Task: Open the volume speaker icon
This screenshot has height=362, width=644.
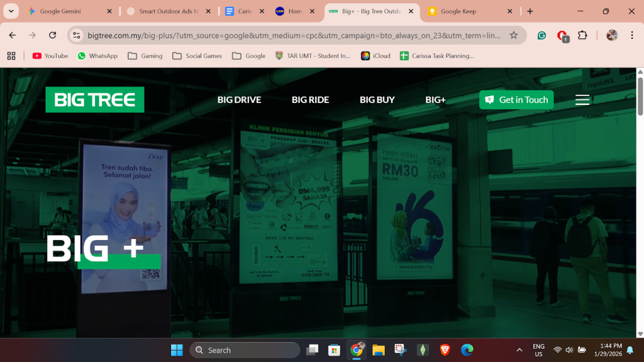Action: click(569, 350)
